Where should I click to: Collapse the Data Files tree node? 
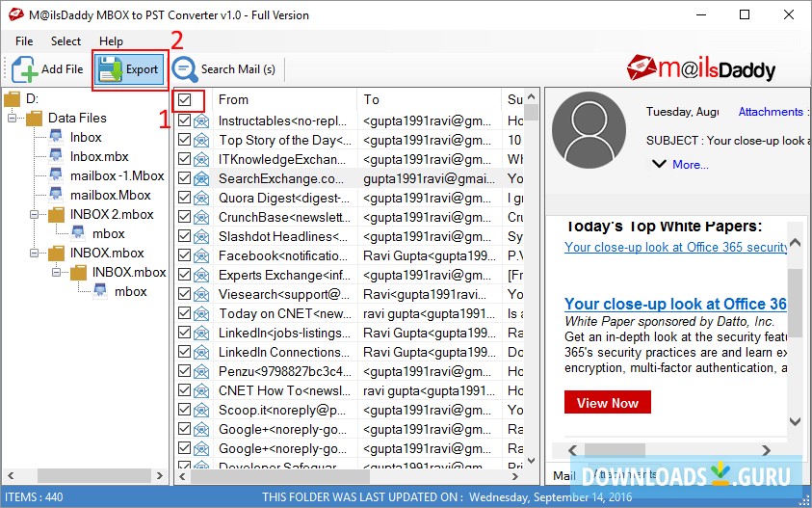click(x=12, y=119)
